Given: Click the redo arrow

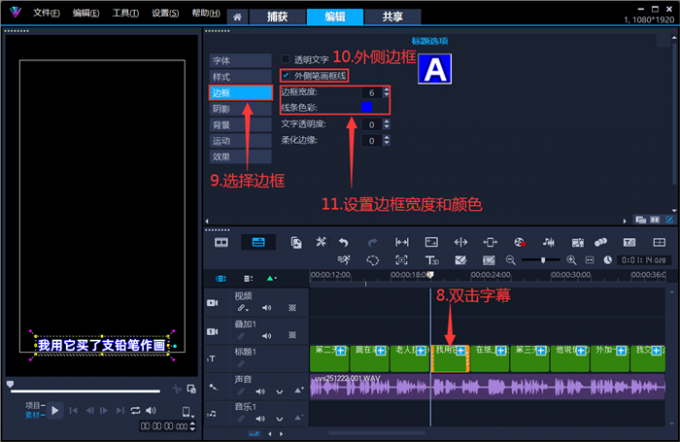Looking at the screenshot, I should [x=372, y=242].
